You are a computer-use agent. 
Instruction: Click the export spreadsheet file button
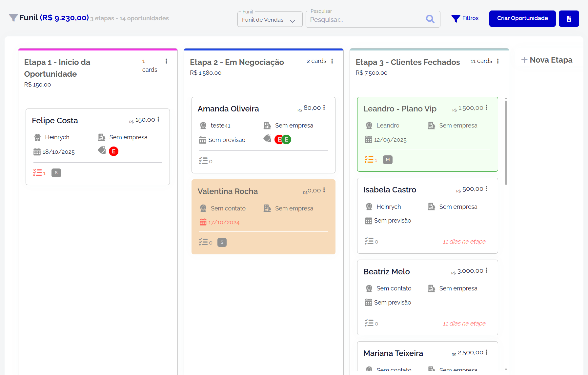click(569, 19)
